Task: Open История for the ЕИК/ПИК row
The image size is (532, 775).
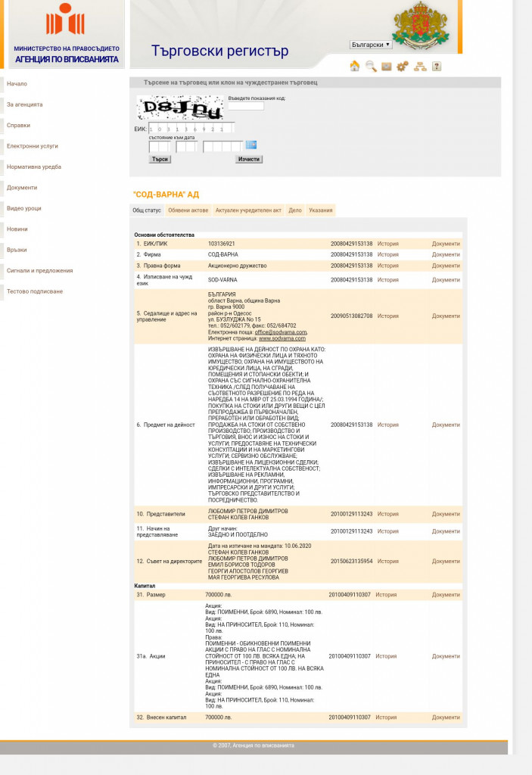Action: 387,244
